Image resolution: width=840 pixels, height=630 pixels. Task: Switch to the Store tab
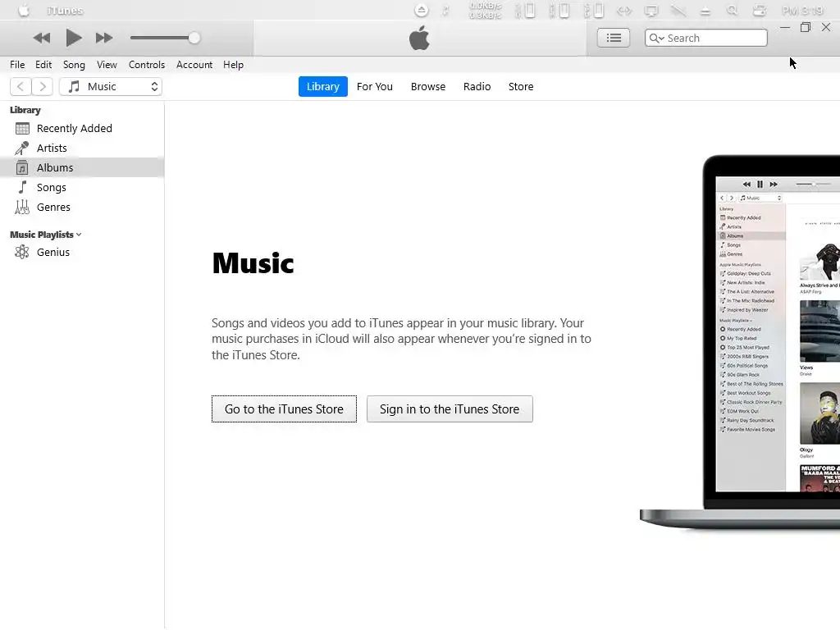(521, 86)
